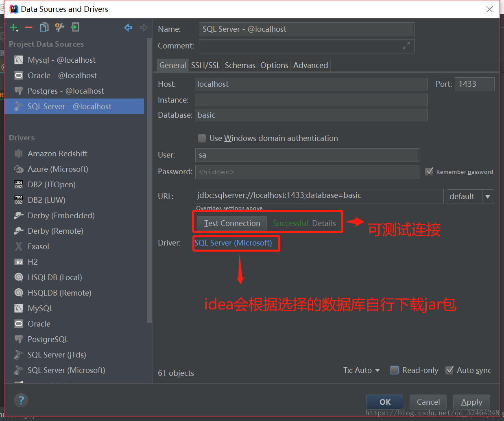Viewport: 504px width, 421px height.
Task: Click the help question mark icon
Action: [x=21, y=400]
